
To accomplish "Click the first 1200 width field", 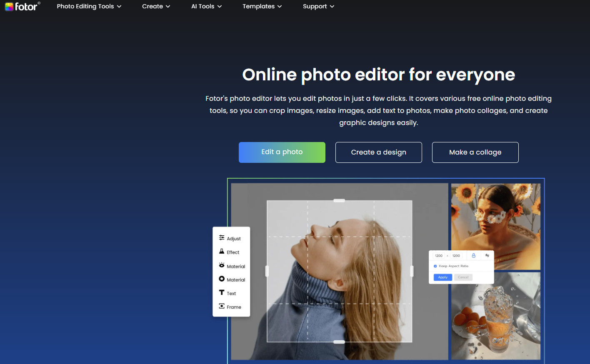I will click(439, 255).
